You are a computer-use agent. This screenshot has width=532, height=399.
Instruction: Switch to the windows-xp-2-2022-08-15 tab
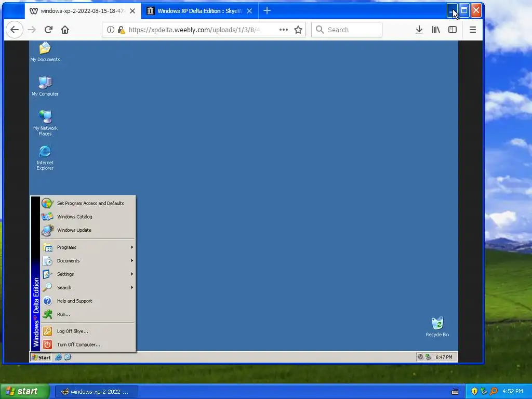pyautogui.click(x=83, y=11)
